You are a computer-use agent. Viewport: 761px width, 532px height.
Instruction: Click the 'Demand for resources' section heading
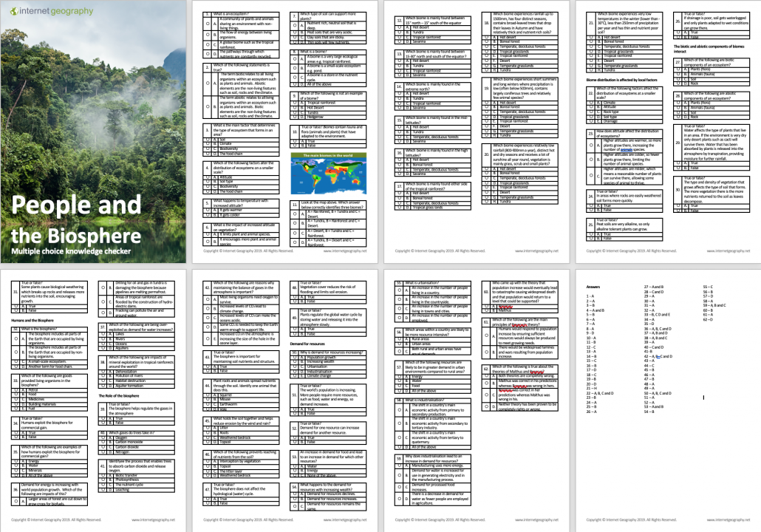pos(307,344)
